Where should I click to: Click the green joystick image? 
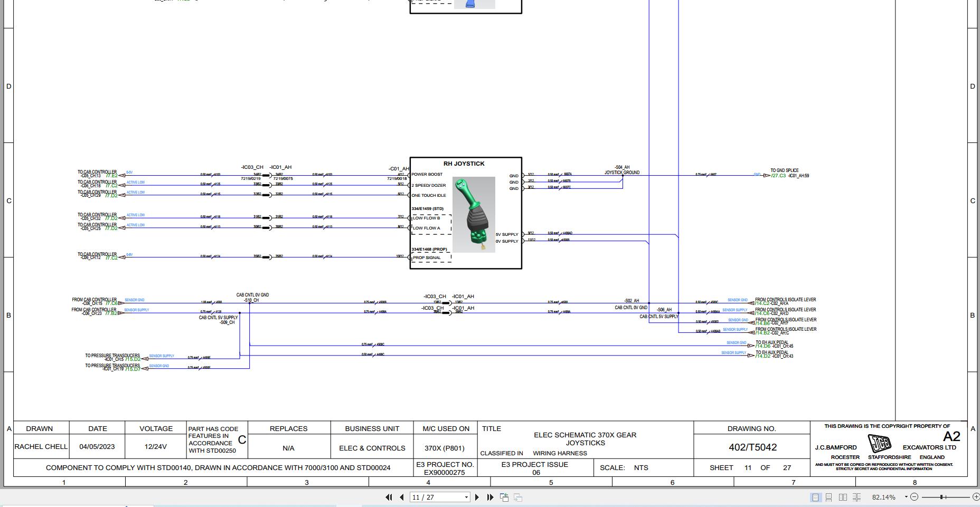(474, 215)
